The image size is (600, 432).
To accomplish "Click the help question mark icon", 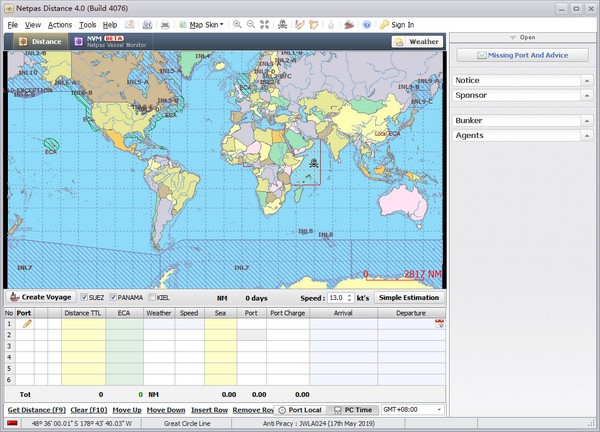I will click(x=366, y=24).
